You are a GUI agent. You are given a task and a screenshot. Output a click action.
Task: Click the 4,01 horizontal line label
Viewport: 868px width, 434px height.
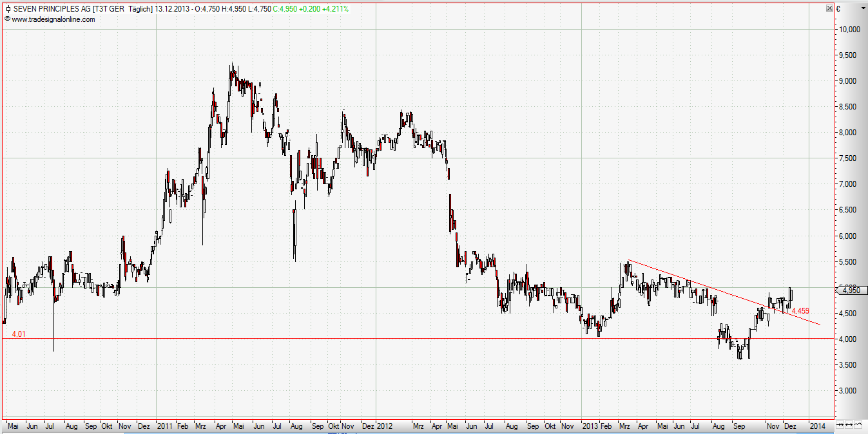19,334
